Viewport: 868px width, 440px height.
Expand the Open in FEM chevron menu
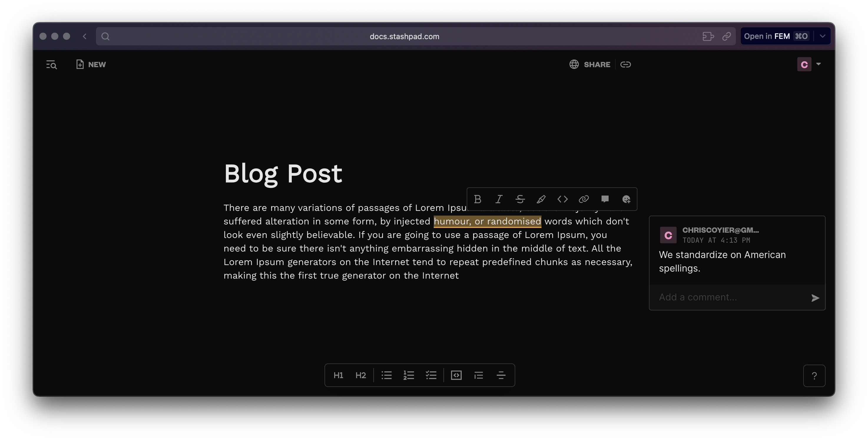pyautogui.click(x=823, y=36)
